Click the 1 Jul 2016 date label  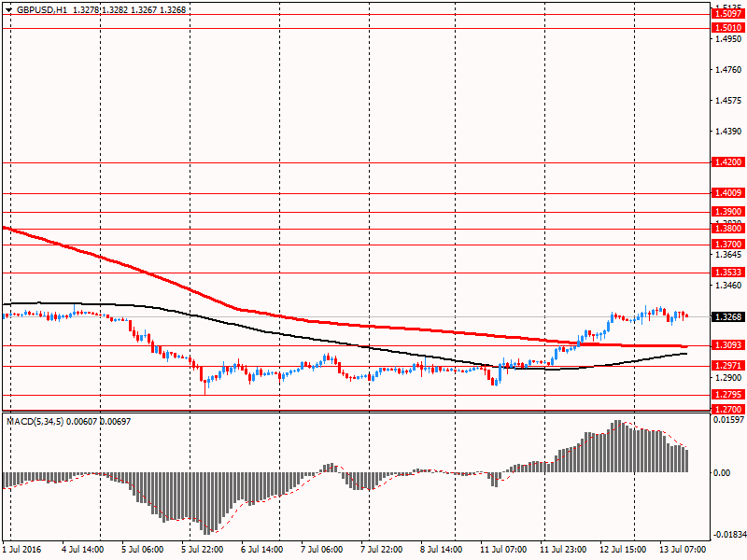(21, 550)
